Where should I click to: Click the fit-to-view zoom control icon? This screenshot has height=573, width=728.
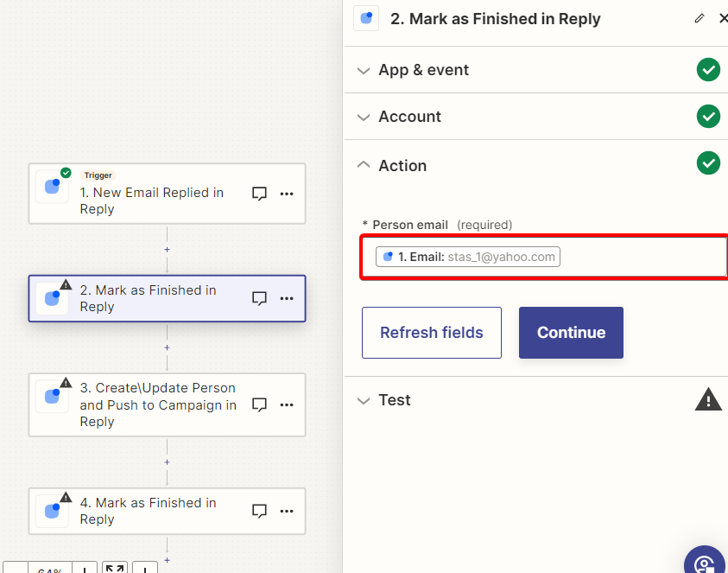(115, 568)
